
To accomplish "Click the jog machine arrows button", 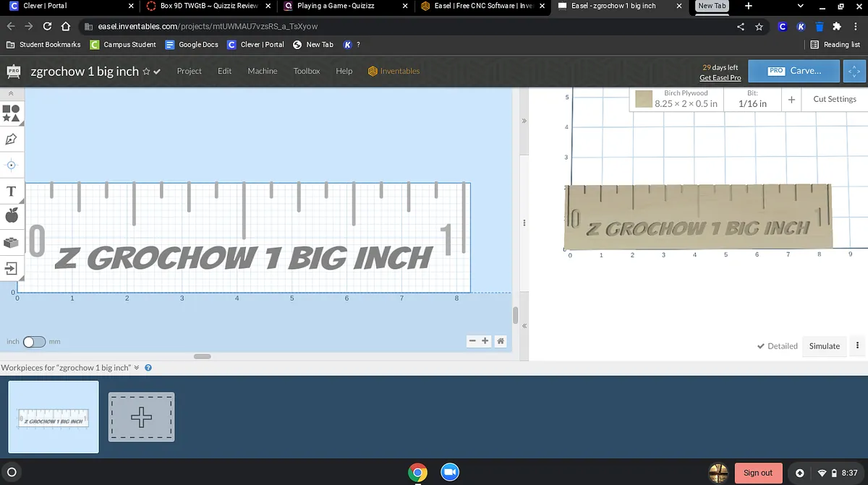I will tap(854, 72).
